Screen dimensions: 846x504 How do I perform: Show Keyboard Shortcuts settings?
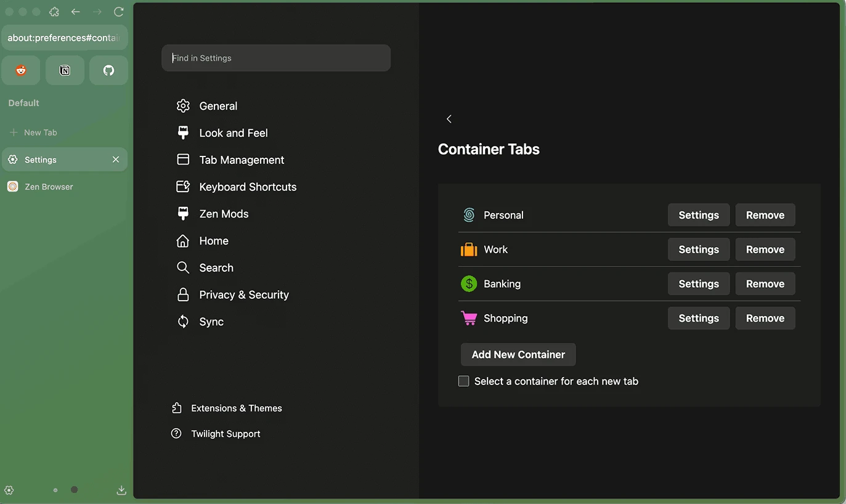236,187
